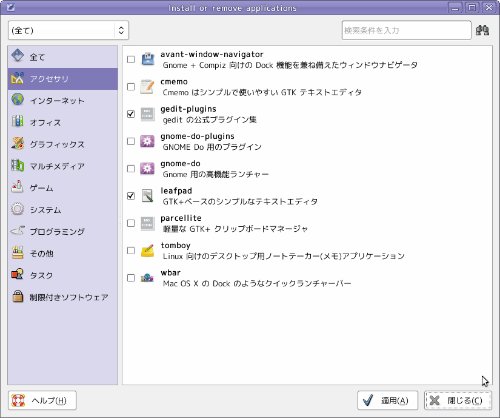The height and width of the screenshot is (418, 500).
Task: Click the インターネット globe icon
Action: (x=18, y=100)
